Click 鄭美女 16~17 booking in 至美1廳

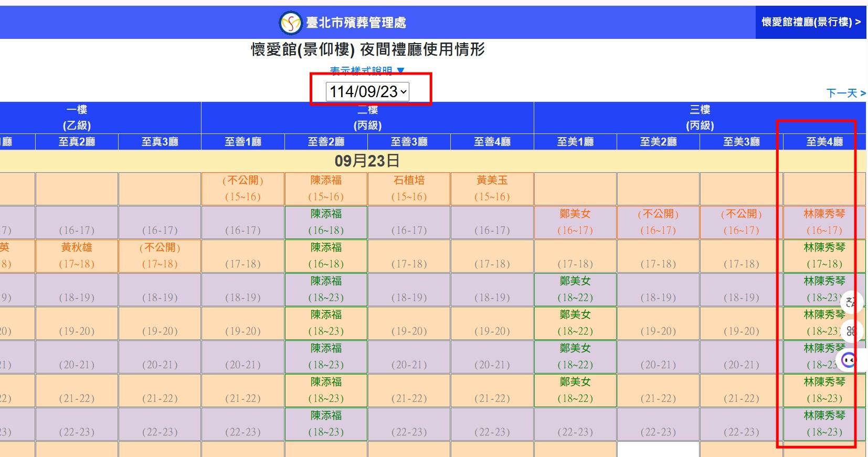coord(575,222)
